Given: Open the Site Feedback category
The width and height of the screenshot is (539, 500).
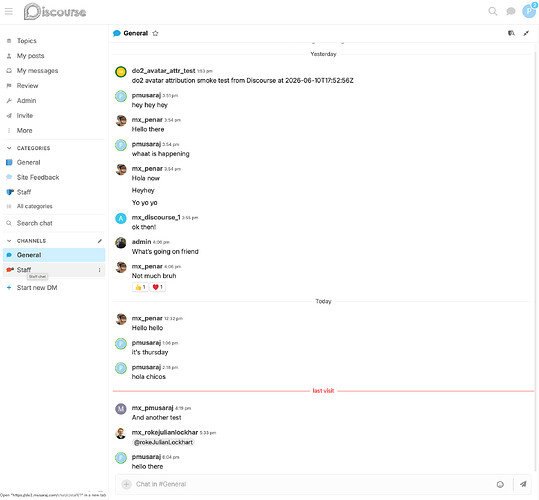Looking at the screenshot, I should coord(54,177).
